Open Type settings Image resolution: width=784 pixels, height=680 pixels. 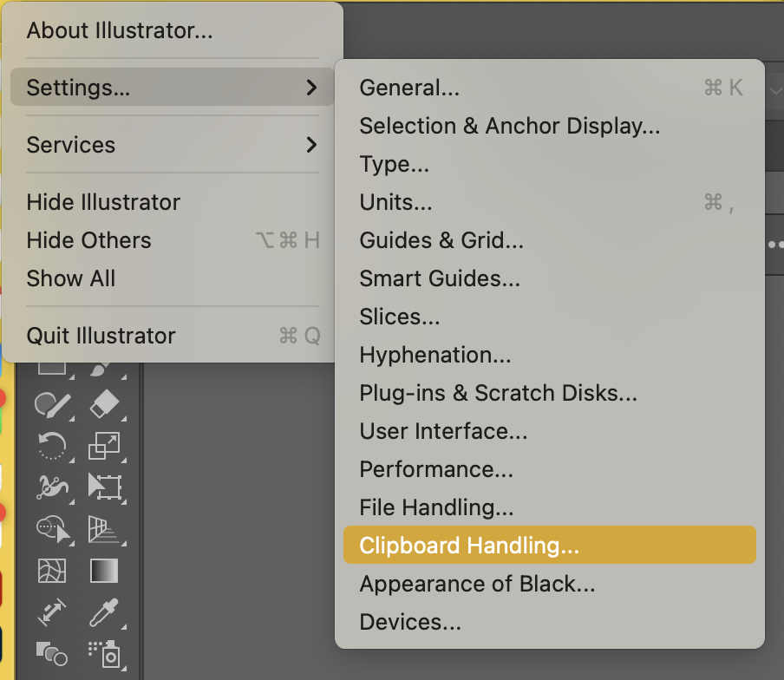pyautogui.click(x=550, y=164)
